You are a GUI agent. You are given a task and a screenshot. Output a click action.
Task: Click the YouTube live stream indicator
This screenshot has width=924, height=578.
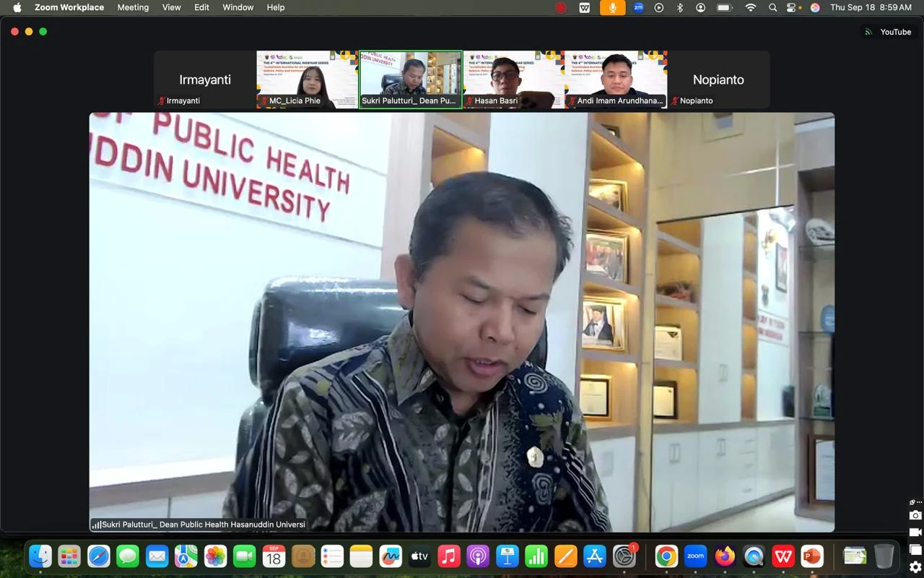888,32
